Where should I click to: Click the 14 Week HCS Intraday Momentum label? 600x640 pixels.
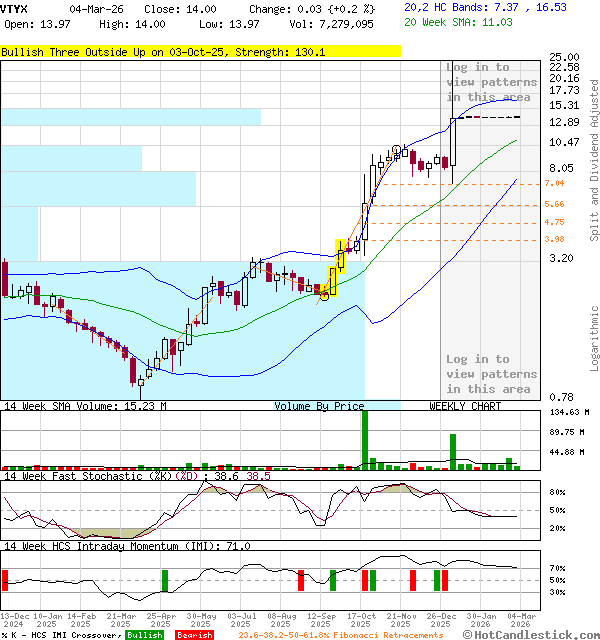coord(126,546)
